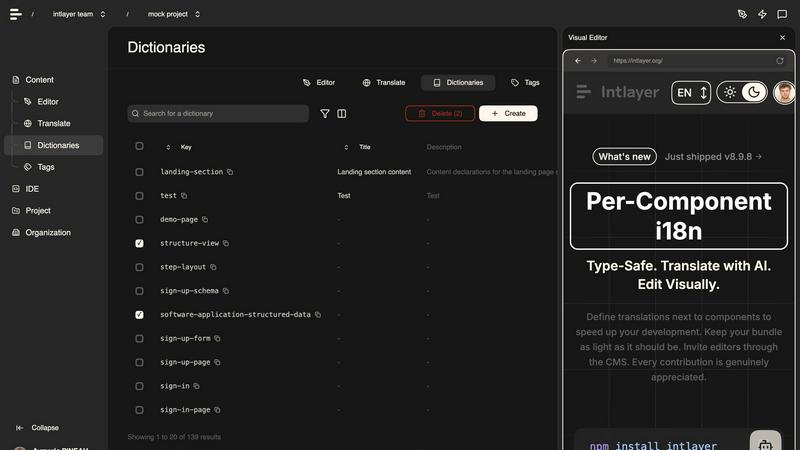Copy the sign-in-page key
The width and height of the screenshot is (800, 450).
[x=217, y=410]
